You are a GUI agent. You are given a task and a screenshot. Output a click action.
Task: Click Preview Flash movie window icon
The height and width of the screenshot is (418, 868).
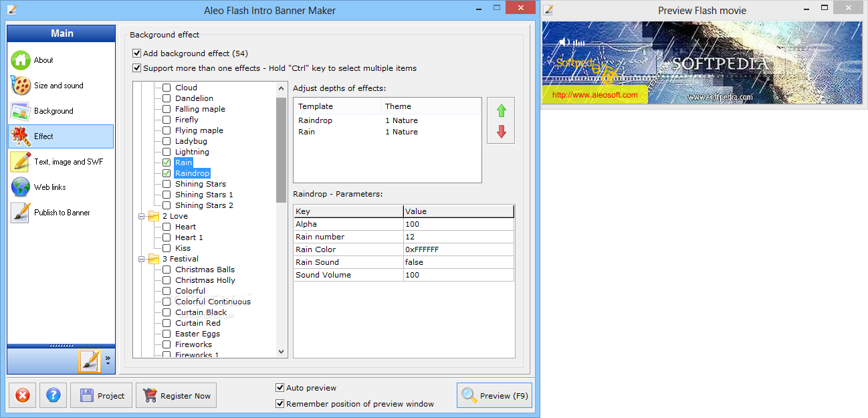(x=548, y=10)
